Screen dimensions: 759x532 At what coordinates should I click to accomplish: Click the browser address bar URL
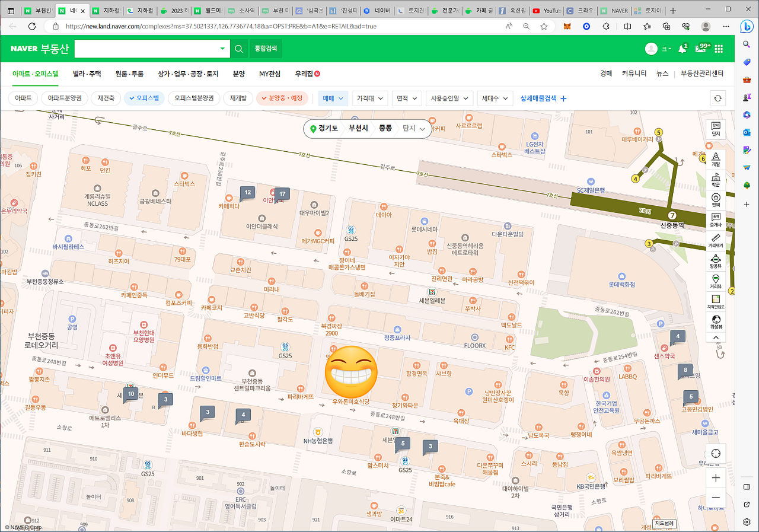tap(221, 27)
